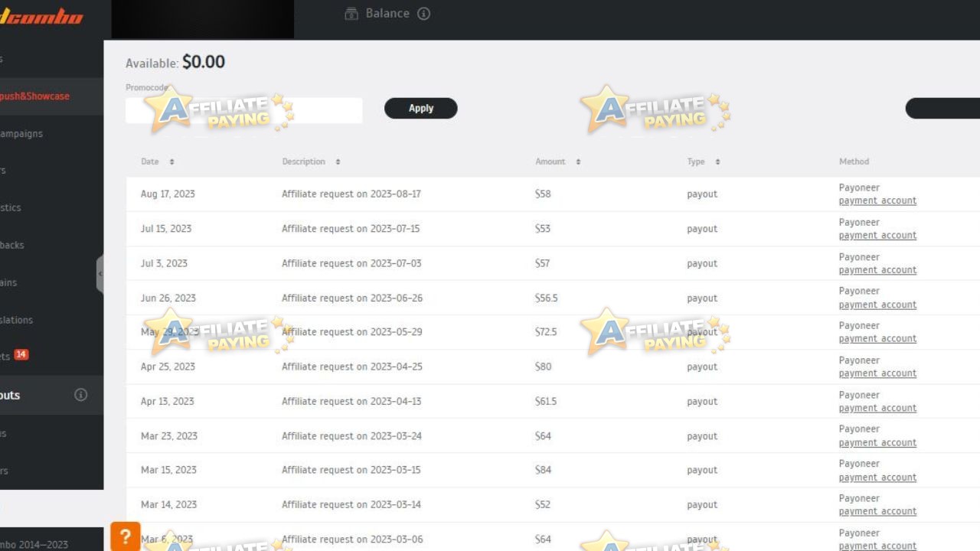Viewport: 980px width, 551px height.
Task: Open the orange question mark help widget
Action: pyautogui.click(x=126, y=536)
